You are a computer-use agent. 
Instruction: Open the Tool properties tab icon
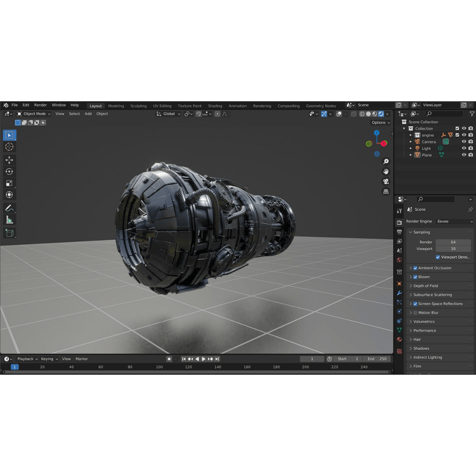pyautogui.click(x=399, y=211)
